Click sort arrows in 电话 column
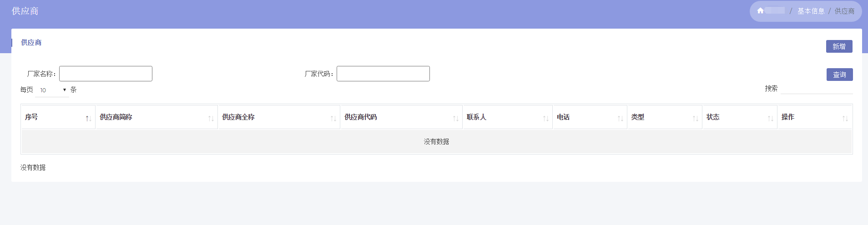The image size is (868, 225). click(620, 118)
